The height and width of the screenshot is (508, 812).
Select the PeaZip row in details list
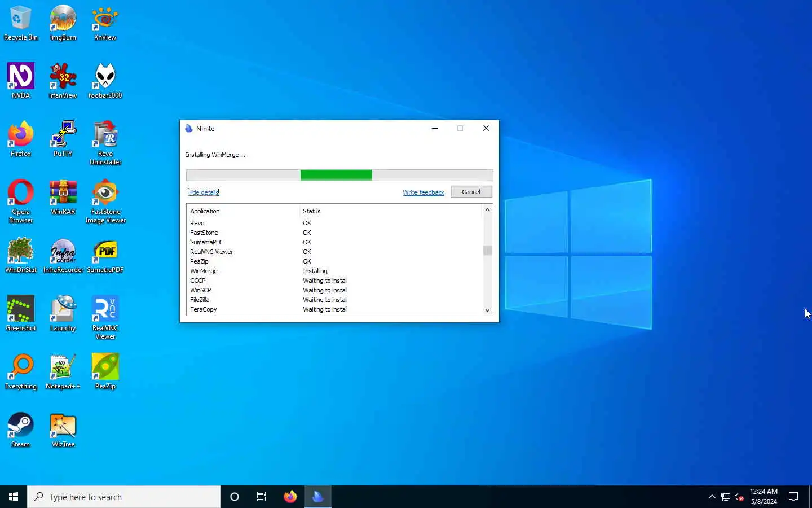coord(335,261)
